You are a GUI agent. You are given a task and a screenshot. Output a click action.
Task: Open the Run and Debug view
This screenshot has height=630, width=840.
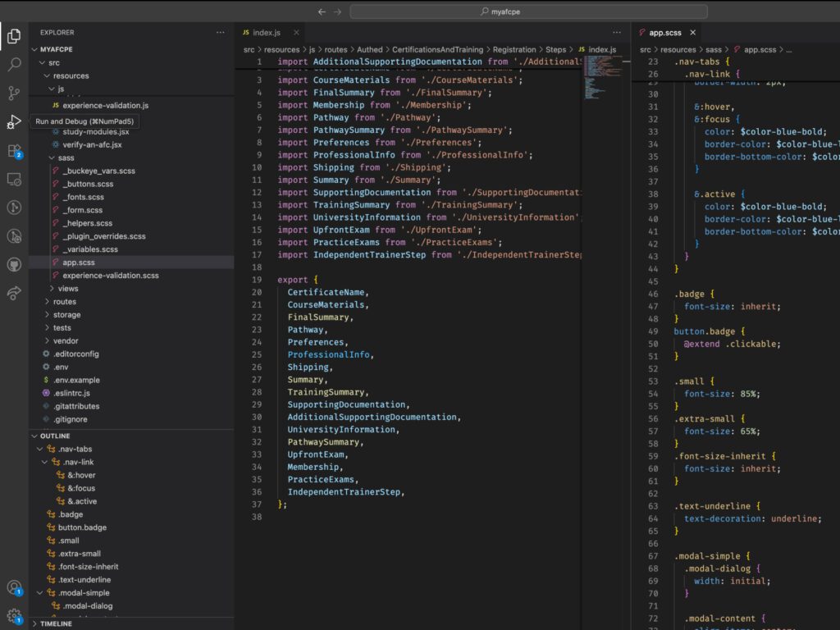pos(14,122)
